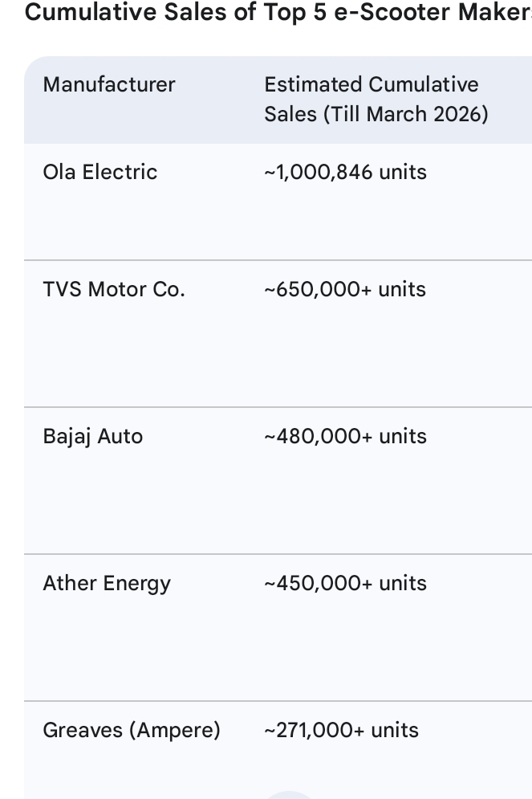The image size is (532, 799).
Task: Select the Greaves (Ampere) manufacturer cell
Action: coord(132,730)
